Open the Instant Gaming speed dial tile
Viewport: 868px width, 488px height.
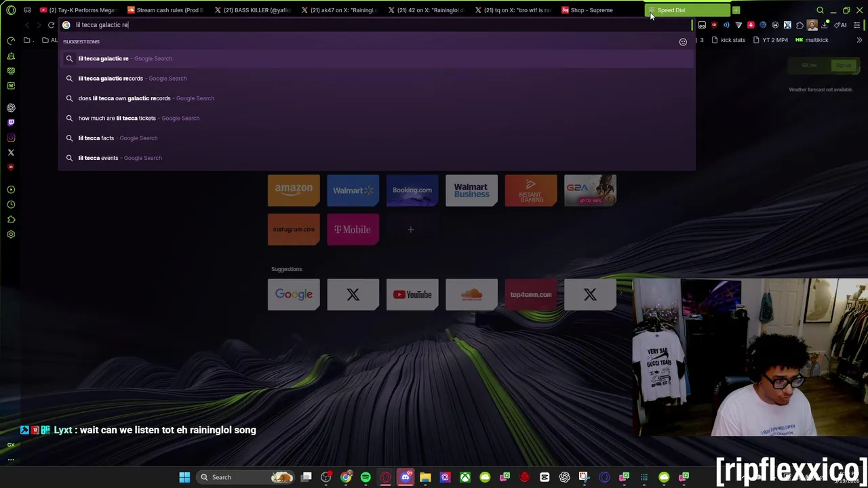click(531, 190)
